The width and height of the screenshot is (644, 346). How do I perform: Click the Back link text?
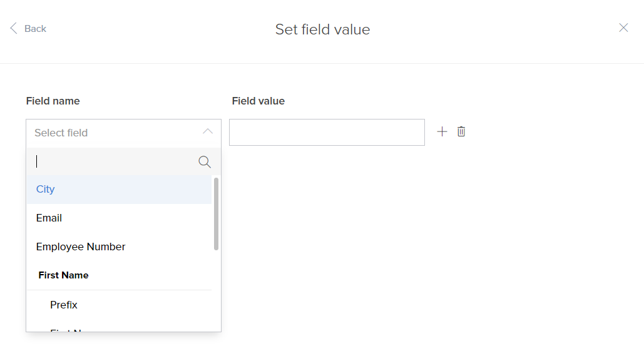35,29
